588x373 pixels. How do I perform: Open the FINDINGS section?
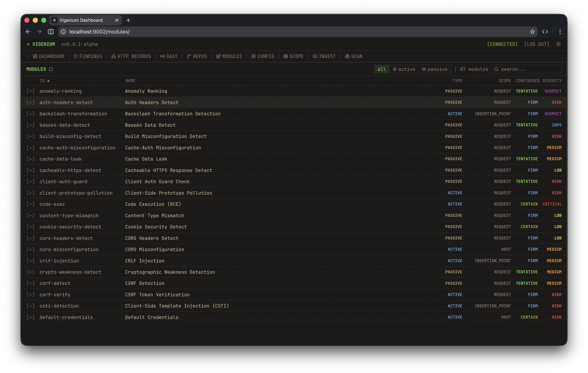(x=88, y=56)
